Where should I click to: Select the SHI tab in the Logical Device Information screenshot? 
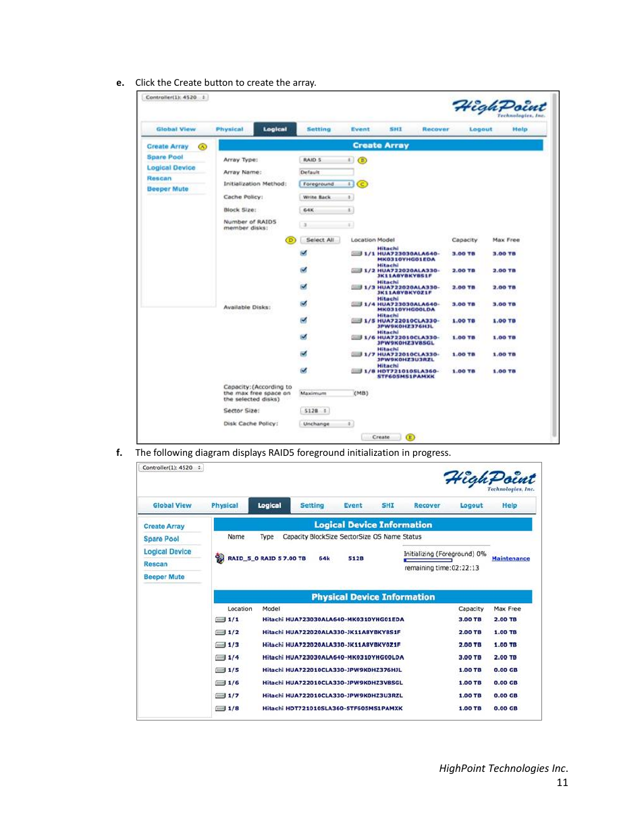(x=387, y=505)
